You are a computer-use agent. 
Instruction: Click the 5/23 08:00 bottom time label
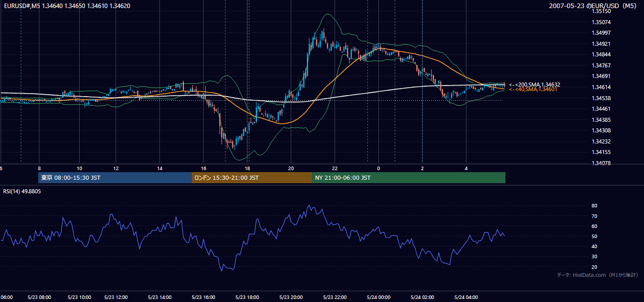(38, 297)
